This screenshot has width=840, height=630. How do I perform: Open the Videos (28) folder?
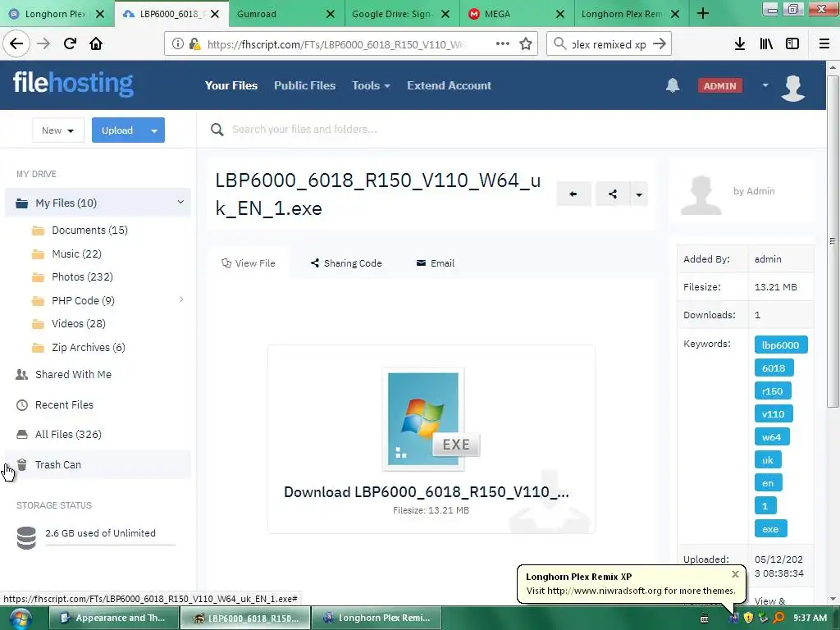click(78, 323)
